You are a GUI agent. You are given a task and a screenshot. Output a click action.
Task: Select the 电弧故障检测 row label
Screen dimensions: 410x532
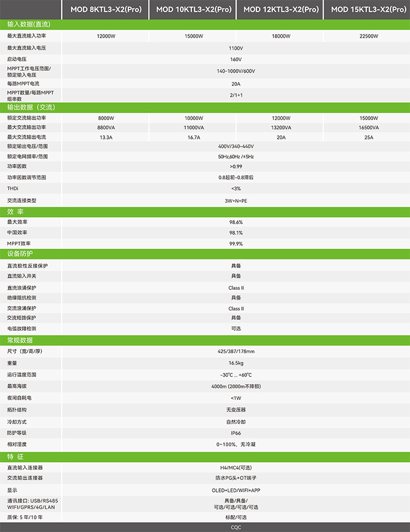pos(21,329)
